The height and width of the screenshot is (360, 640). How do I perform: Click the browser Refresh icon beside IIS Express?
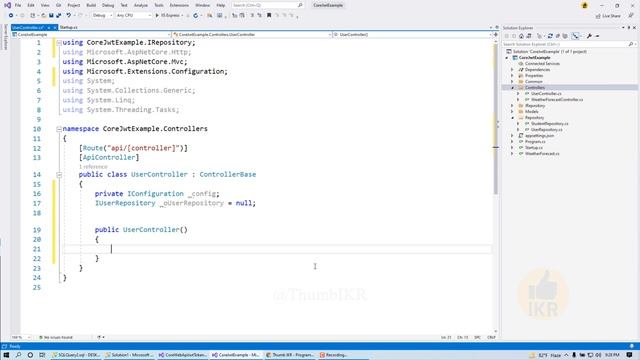pyautogui.click(x=196, y=16)
